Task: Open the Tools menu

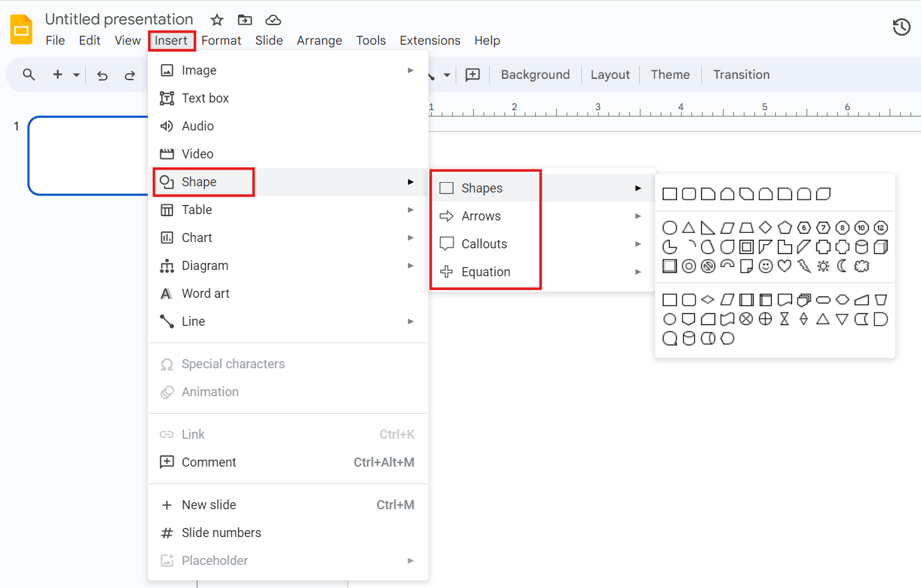Action: tap(370, 40)
